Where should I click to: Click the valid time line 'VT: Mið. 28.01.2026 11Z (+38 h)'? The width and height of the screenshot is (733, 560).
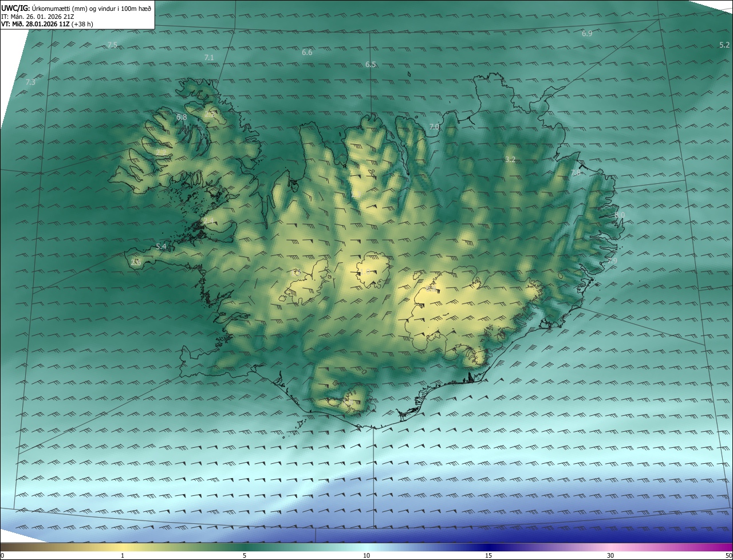click(47, 24)
